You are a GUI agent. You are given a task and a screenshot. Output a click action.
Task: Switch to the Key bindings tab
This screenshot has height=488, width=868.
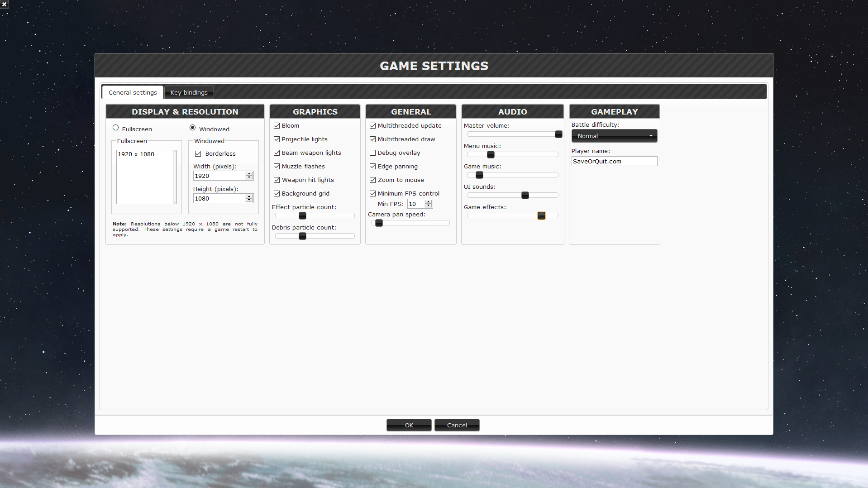189,92
